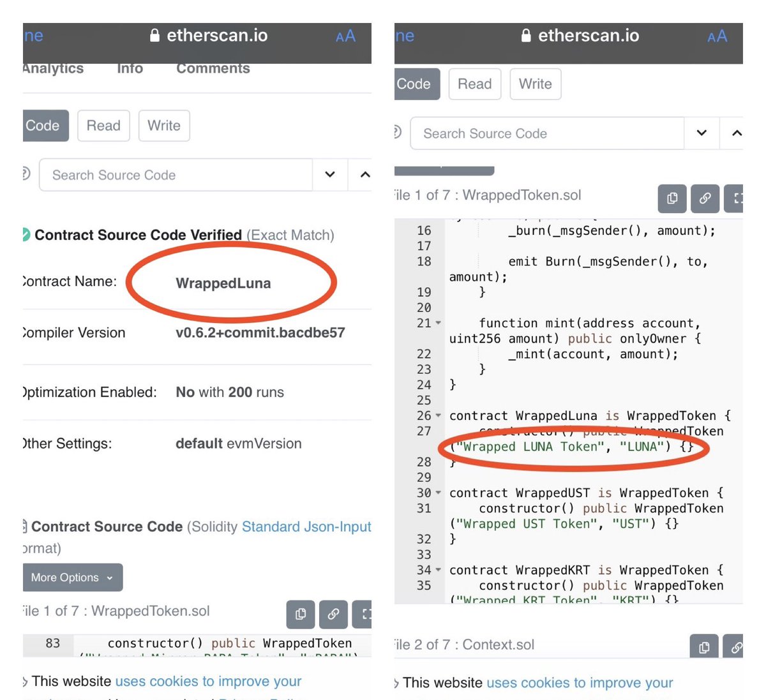Click code line '_mint(account, amount);'

point(594,354)
